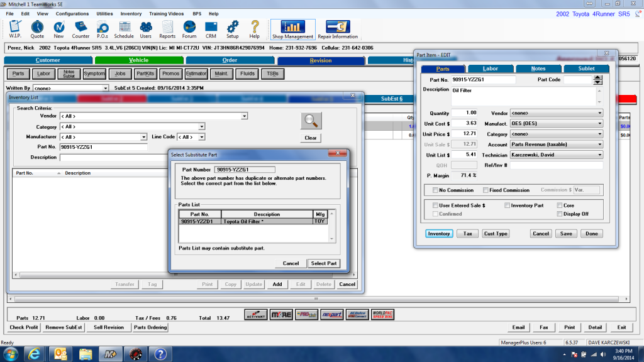Open the Inventory menu

(x=131, y=14)
